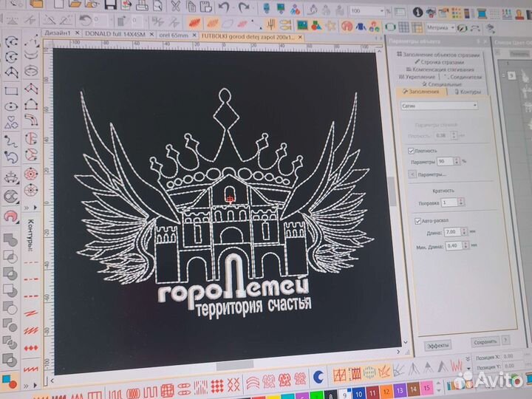Open the Соединители tab
This screenshot has width=532, height=399.
click(463, 77)
